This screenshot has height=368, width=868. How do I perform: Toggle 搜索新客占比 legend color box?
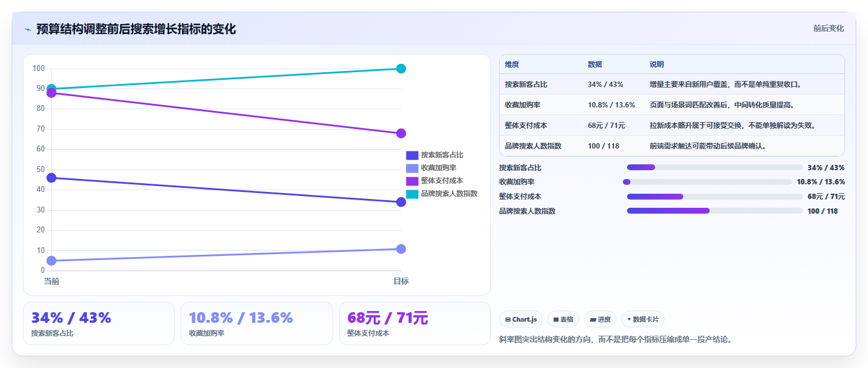point(412,155)
